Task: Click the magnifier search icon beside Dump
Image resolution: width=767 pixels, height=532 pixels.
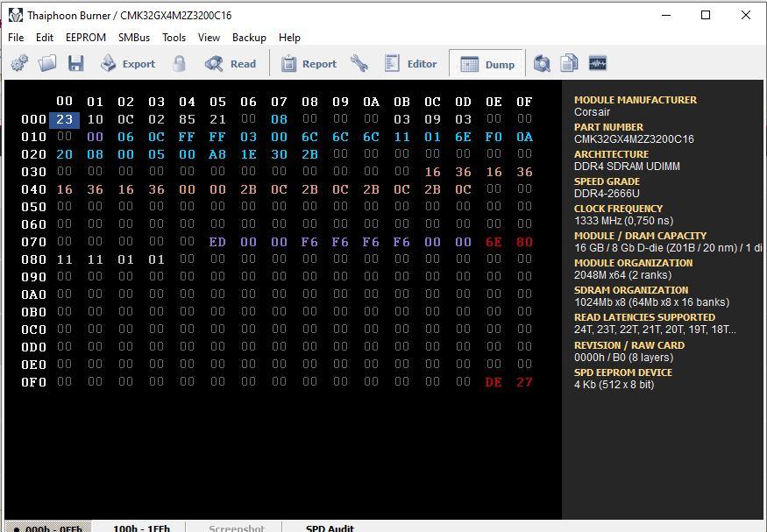Action: click(542, 64)
